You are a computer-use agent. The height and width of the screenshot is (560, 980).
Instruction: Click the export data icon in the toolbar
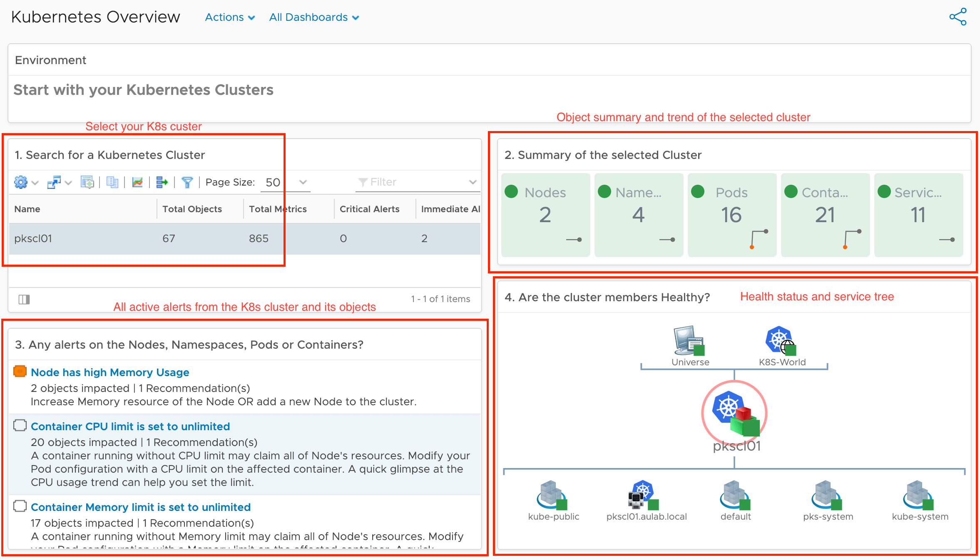pos(162,182)
